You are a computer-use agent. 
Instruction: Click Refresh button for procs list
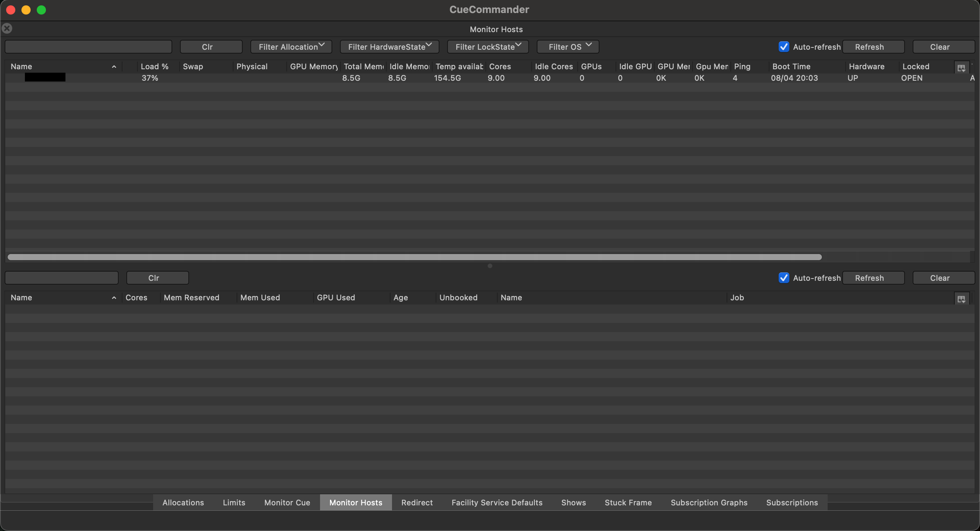point(873,278)
